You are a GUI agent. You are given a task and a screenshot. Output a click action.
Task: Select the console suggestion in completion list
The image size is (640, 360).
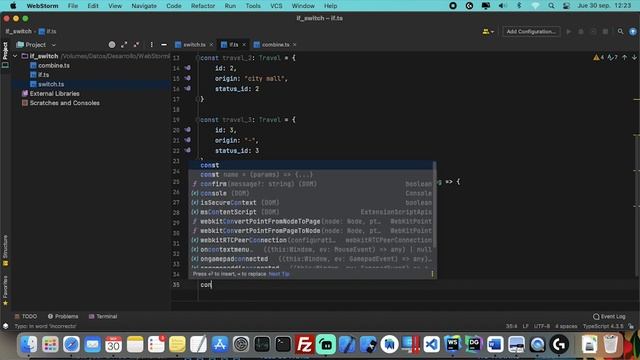tap(312, 193)
